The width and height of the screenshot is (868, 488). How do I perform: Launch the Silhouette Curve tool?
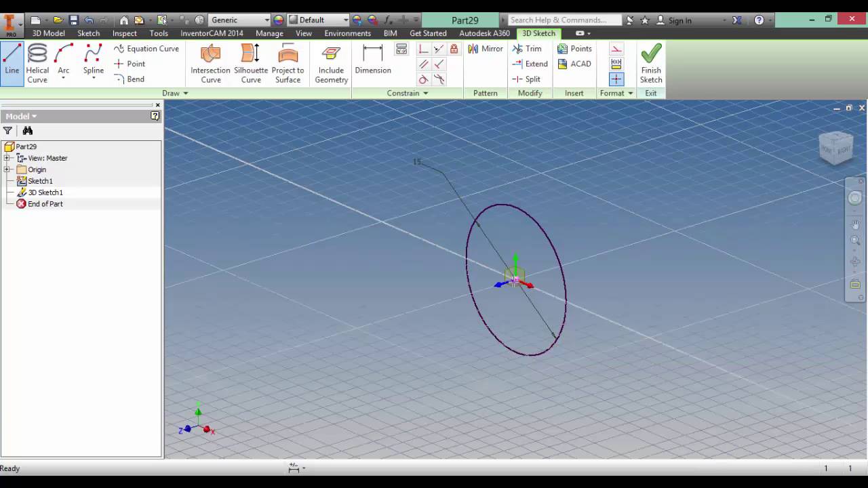point(251,64)
